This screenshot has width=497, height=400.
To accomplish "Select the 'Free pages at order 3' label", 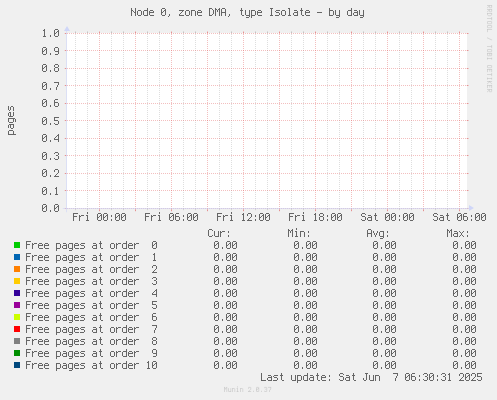I will pos(91,282).
